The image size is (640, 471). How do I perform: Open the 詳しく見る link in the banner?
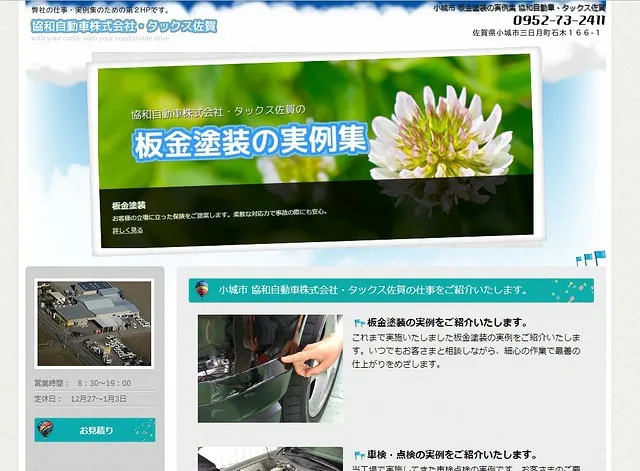point(128,230)
